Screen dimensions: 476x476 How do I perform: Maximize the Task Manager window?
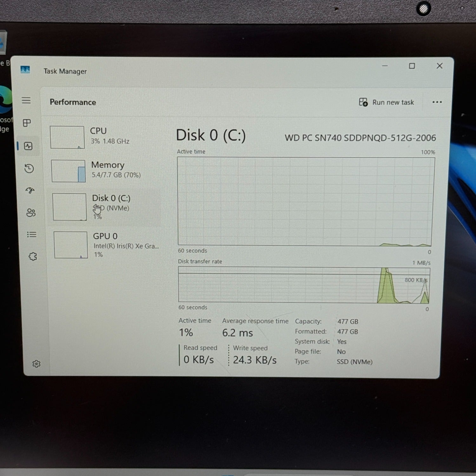click(412, 66)
